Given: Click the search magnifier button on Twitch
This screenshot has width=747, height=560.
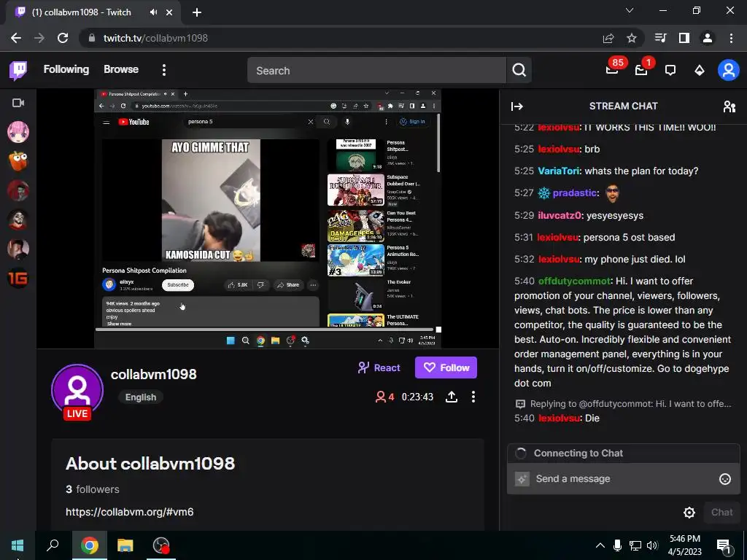Looking at the screenshot, I should (519, 71).
